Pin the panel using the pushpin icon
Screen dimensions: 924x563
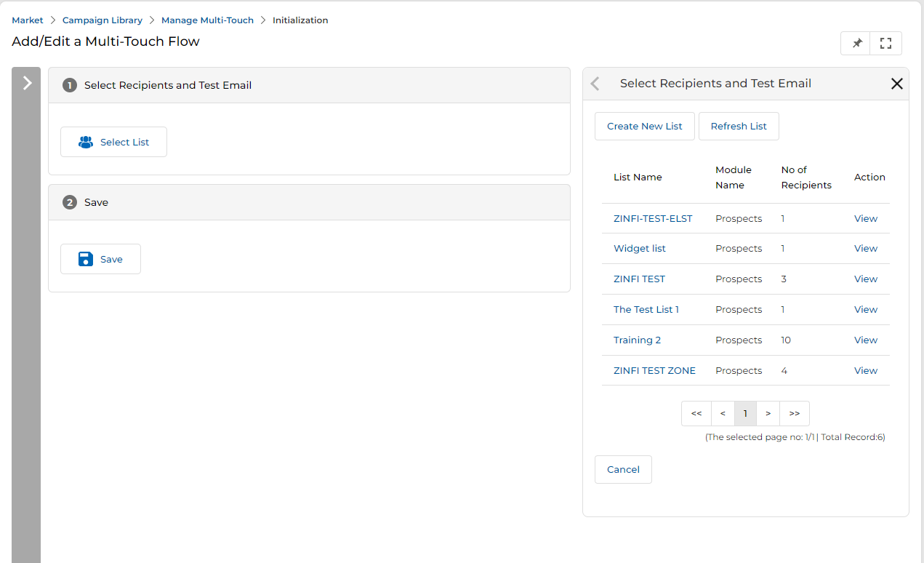pyautogui.click(x=856, y=43)
